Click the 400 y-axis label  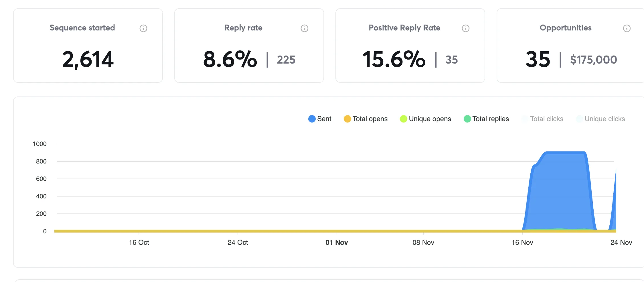(41, 196)
